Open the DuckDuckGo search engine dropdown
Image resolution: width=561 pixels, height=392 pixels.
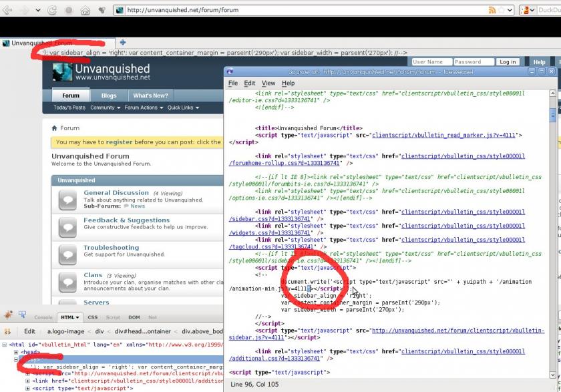point(532,10)
